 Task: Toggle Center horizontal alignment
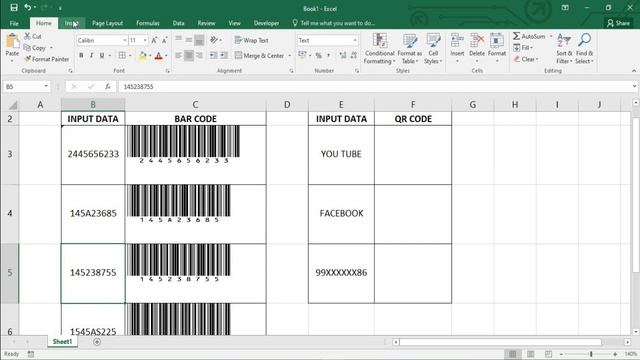(189, 55)
